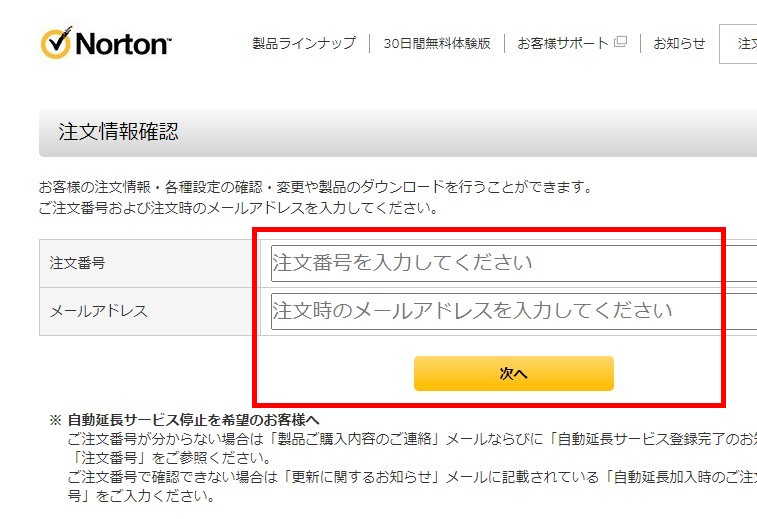Viewport: 757px width, 519px height.
Task: Click the note mentioning 製品ご購入内容のご連絡 mail
Action: pos(412,439)
